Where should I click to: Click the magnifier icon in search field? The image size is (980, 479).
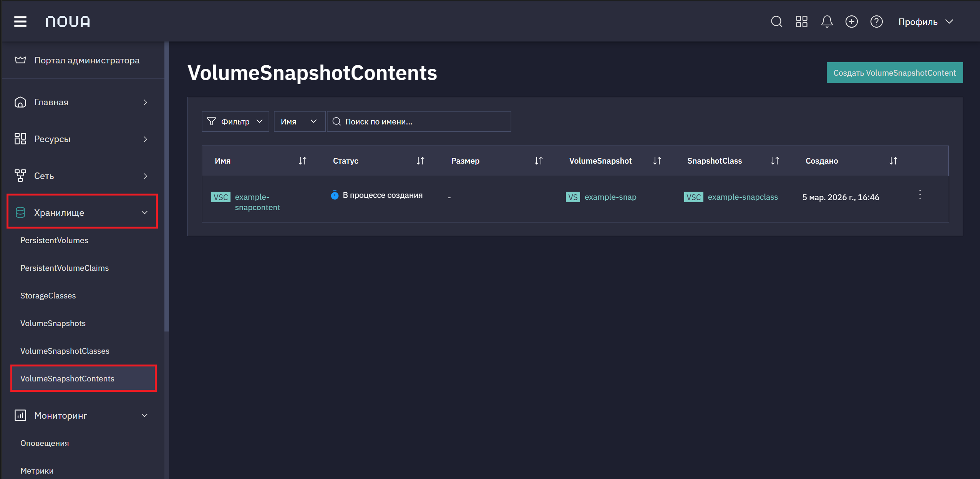point(337,121)
